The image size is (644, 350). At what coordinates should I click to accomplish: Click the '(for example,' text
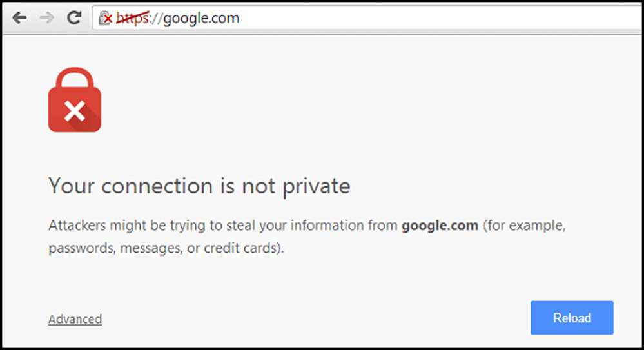pyautogui.click(x=524, y=226)
